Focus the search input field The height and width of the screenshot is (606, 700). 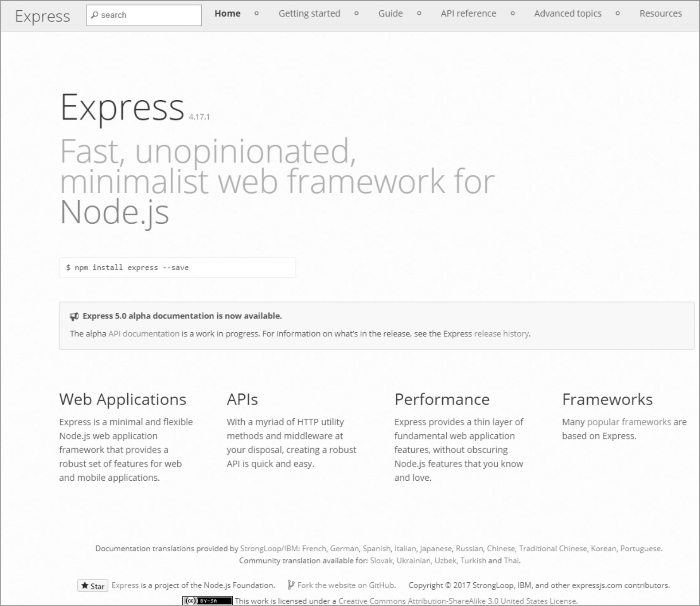pos(148,15)
